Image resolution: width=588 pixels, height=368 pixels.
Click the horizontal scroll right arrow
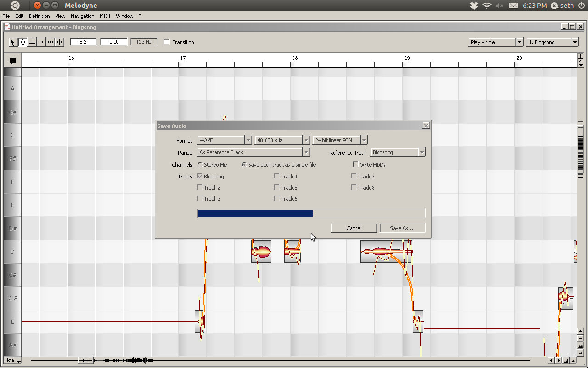(558, 361)
